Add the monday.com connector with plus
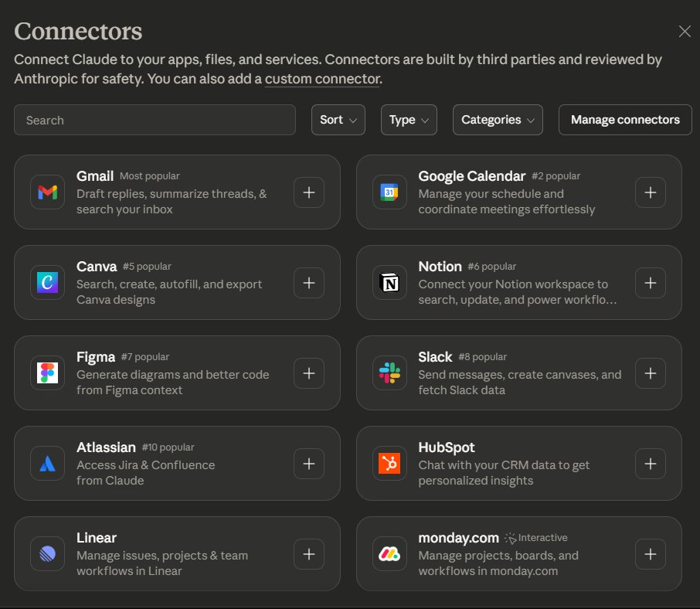The image size is (700, 609). [651, 554]
